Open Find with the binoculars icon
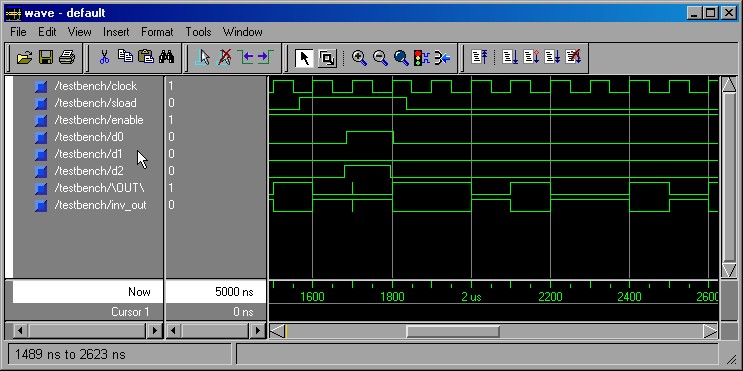The width and height of the screenshot is (743, 371). tap(166, 57)
